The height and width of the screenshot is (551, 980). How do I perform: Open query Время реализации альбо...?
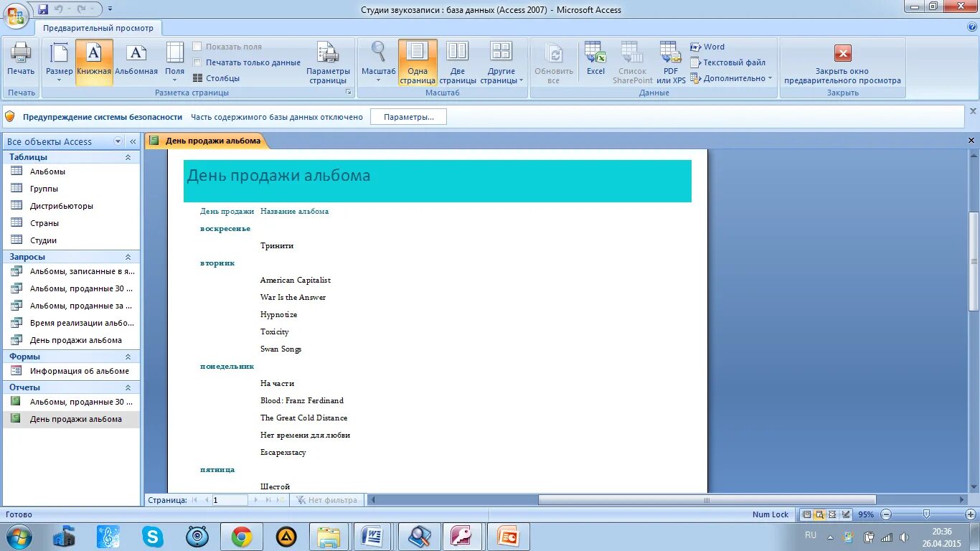pos(72,323)
